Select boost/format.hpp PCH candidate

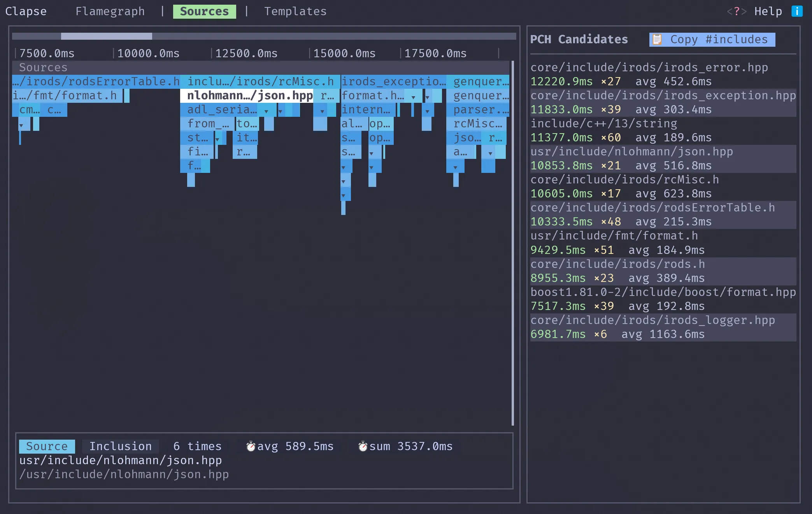663,299
